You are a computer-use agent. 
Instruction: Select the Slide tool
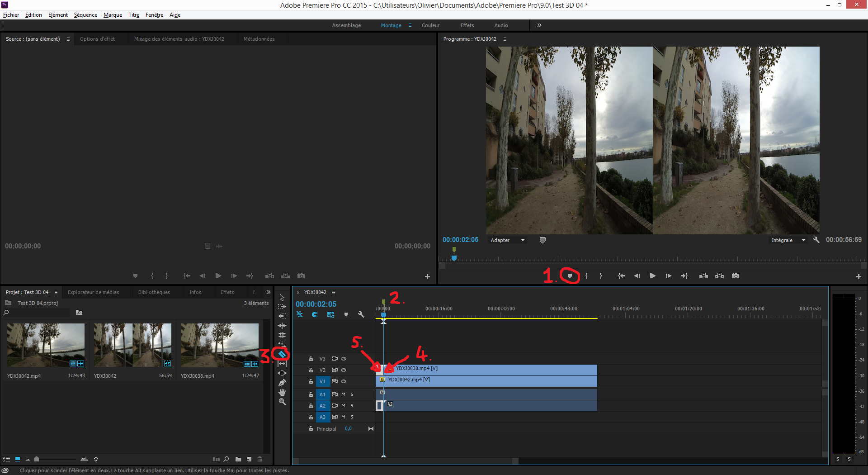coord(282,373)
